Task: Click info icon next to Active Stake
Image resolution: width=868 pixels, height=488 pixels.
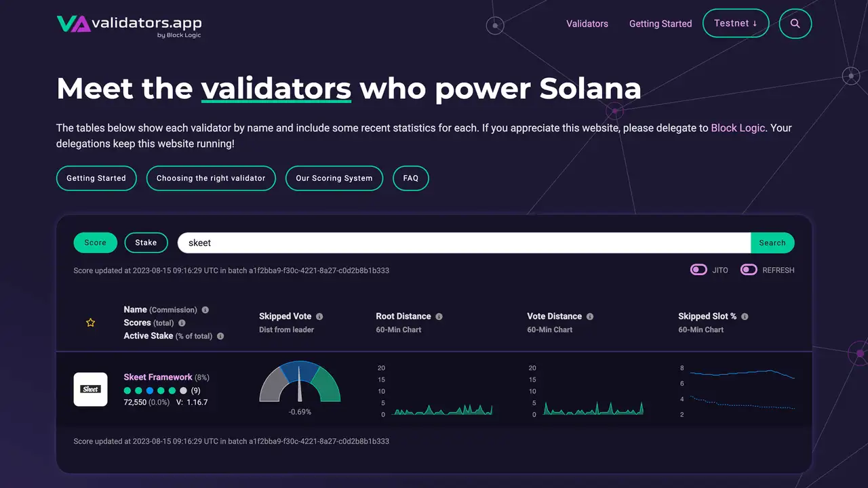Action: coord(220,336)
